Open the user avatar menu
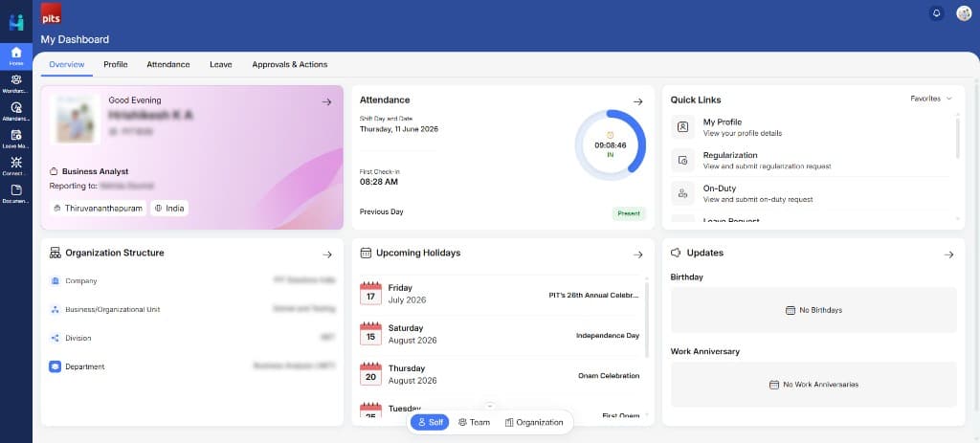980x443 pixels. point(964,13)
